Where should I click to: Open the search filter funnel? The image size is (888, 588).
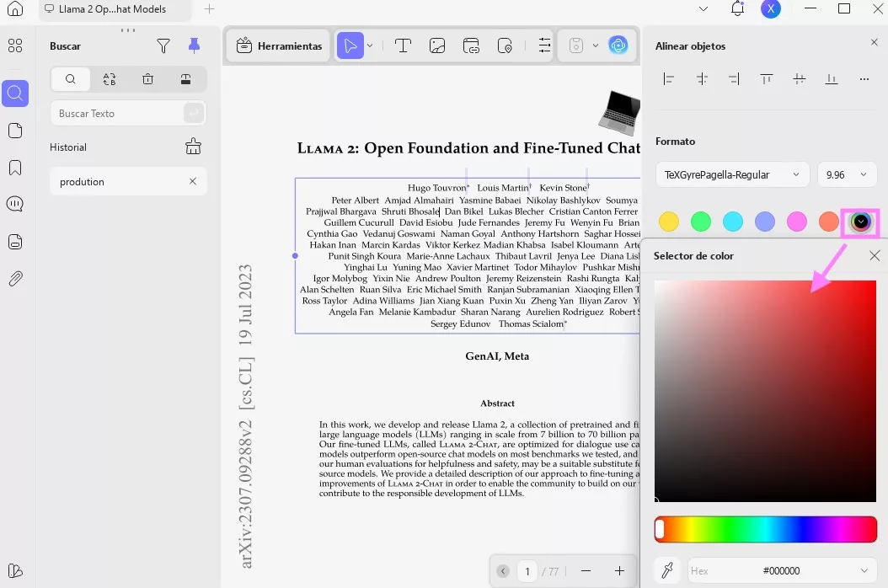163,45
